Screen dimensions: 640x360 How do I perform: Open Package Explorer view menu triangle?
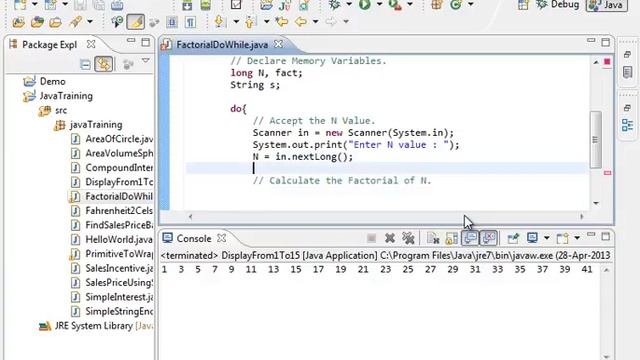point(146,61)
